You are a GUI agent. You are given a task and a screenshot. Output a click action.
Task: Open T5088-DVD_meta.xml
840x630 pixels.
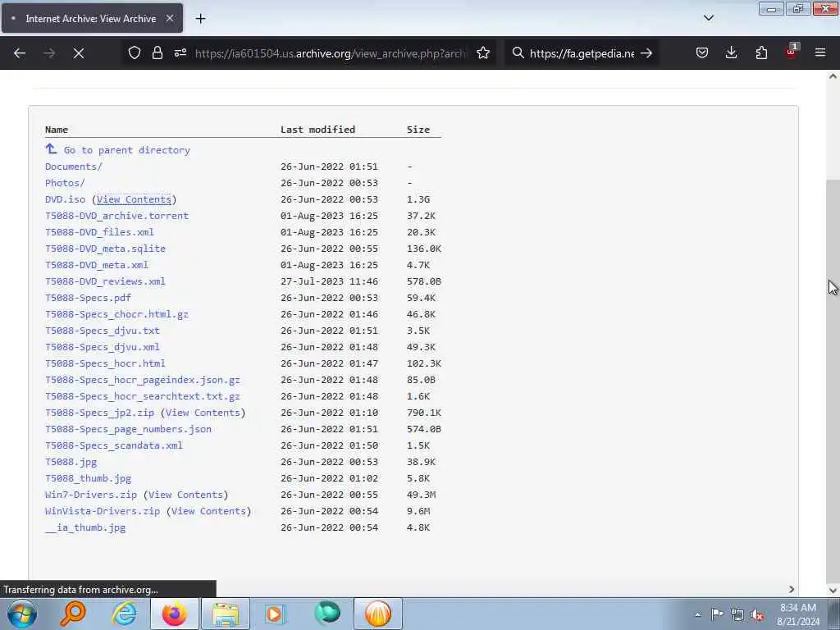pos(97,265)
